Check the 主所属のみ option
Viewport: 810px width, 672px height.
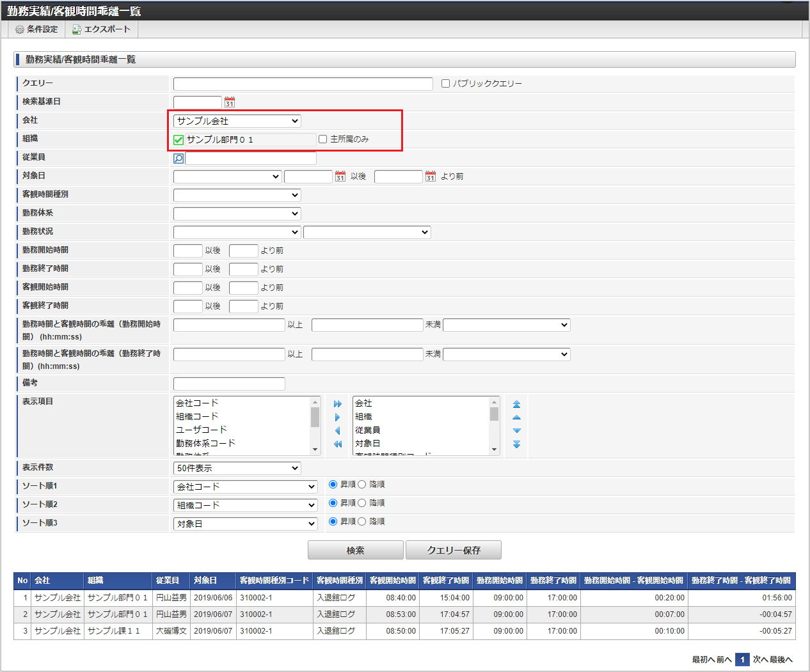point(323,139)
